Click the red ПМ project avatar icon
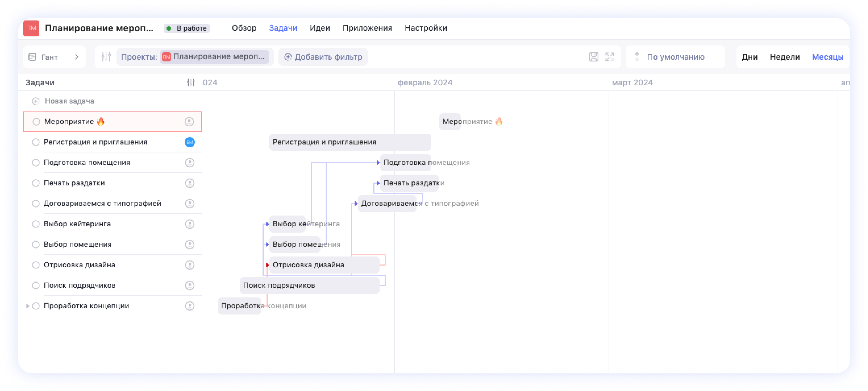The image size is (868, 391). 31,28
